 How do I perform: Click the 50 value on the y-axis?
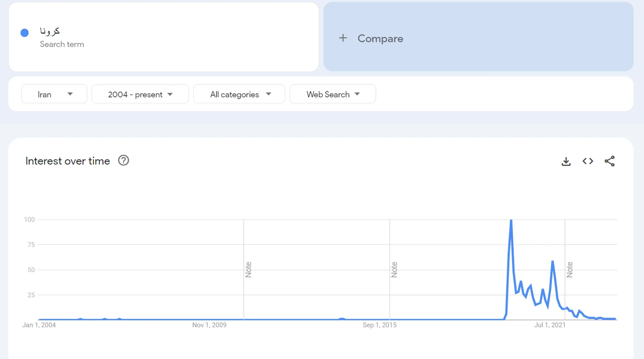(x=31, y=270)
